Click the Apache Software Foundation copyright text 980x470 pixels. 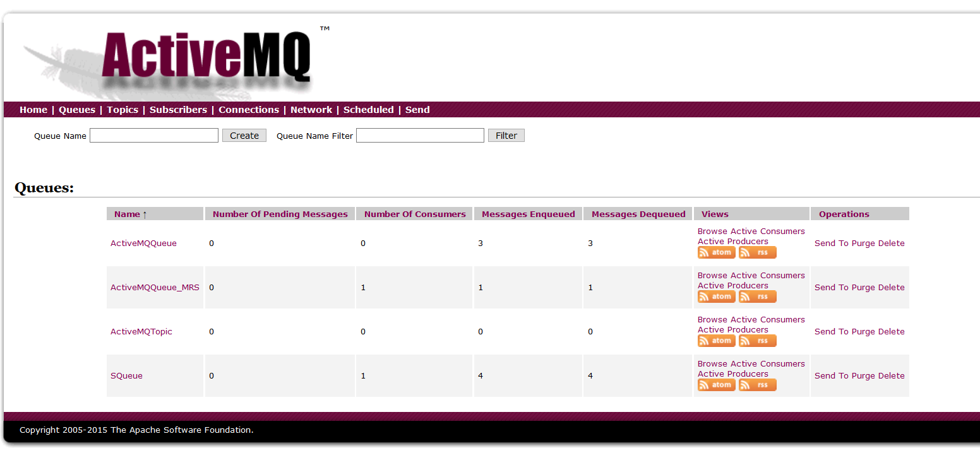[x=136, y=430]
